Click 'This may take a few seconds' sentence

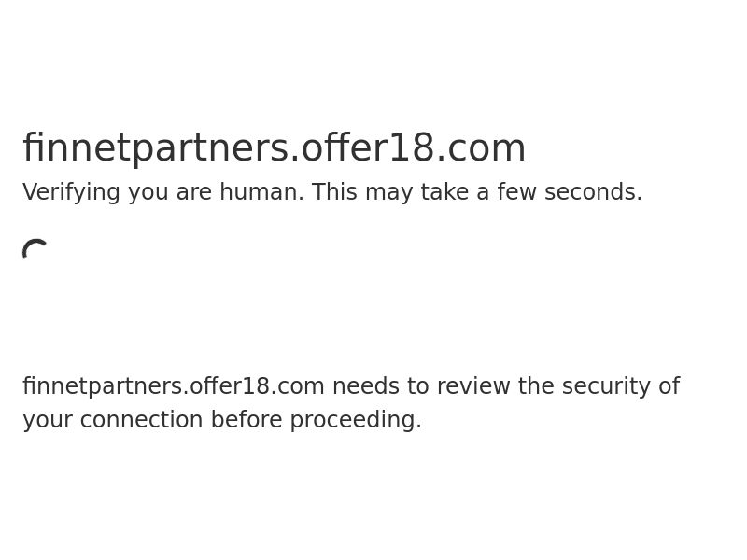(x=477, y=192)
